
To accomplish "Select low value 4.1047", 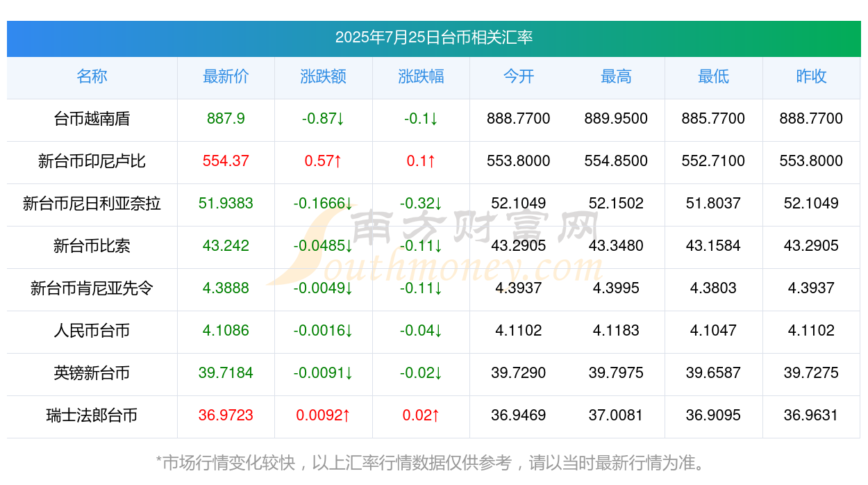I will point(713,331).
